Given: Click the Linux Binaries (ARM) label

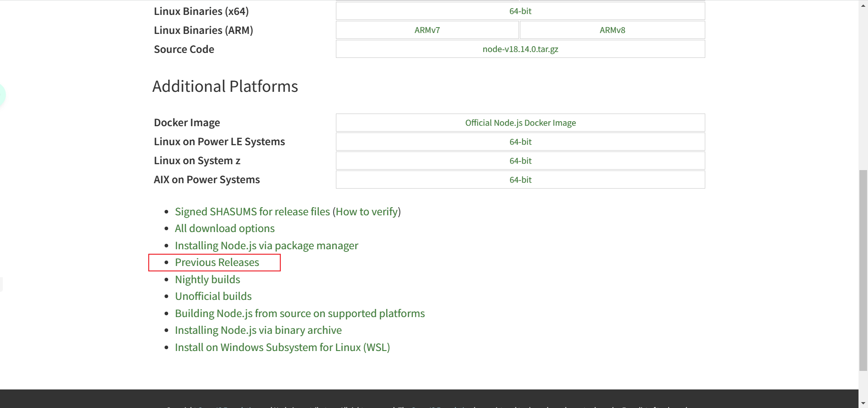Looking at the screenshot, I should pos(203,30).
